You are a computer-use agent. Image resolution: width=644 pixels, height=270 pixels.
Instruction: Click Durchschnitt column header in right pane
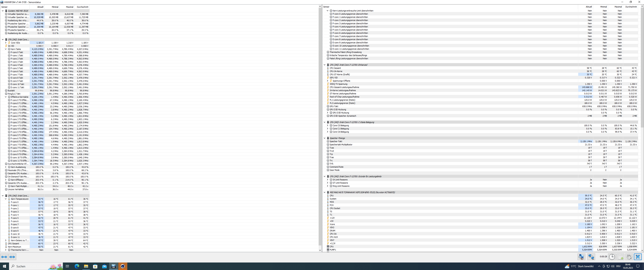(x=631, y=7)
